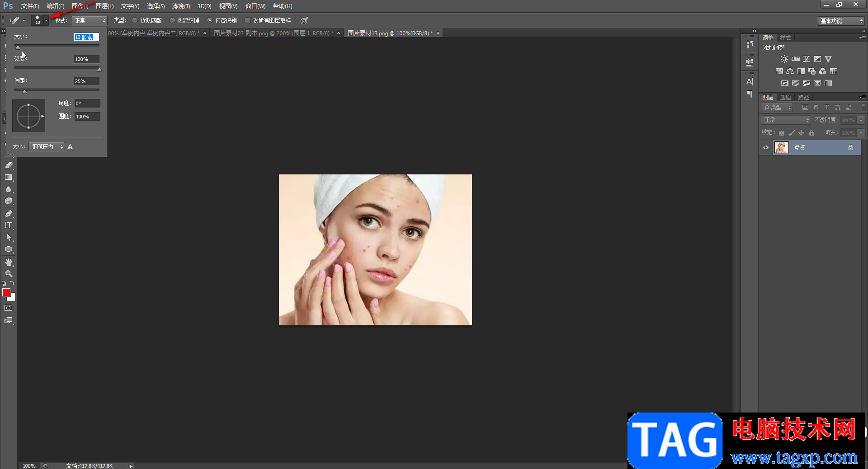
Task: Select the Pen tool
Action: 9,214
